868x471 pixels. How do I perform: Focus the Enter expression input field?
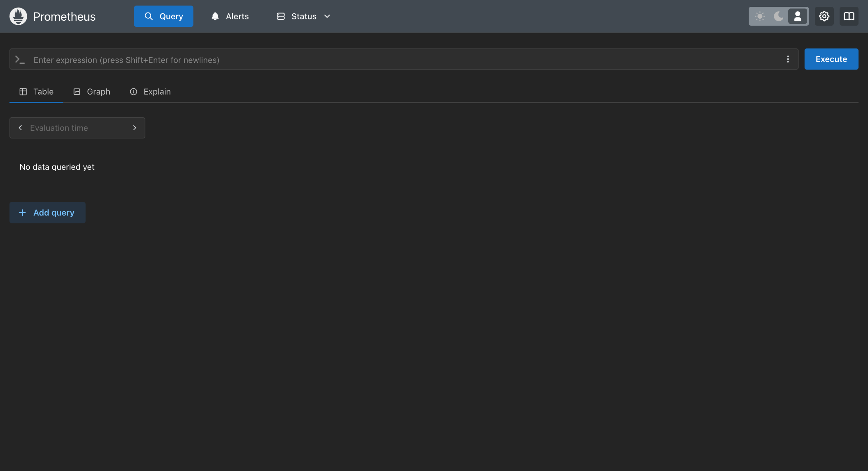[403, 60]
